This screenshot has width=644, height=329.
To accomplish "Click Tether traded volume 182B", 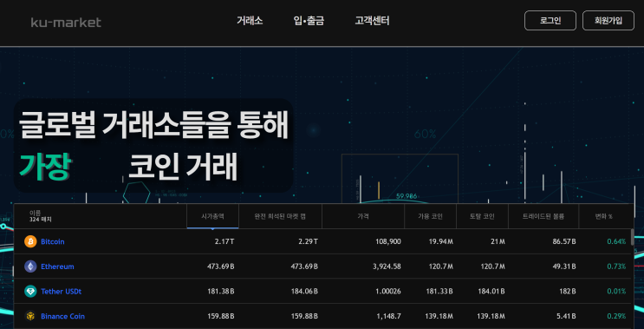I will point(568,292).
